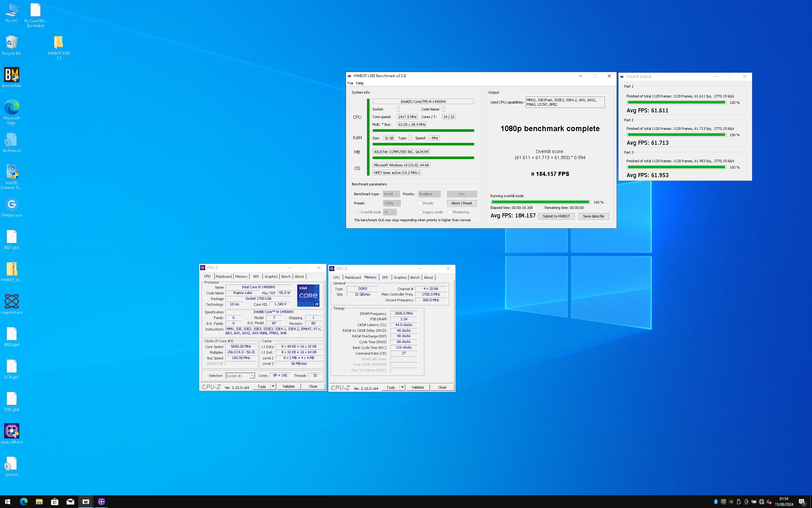Open the Windows Start menu
This screenshot has height=508, width=812.
tap(8, 502)
